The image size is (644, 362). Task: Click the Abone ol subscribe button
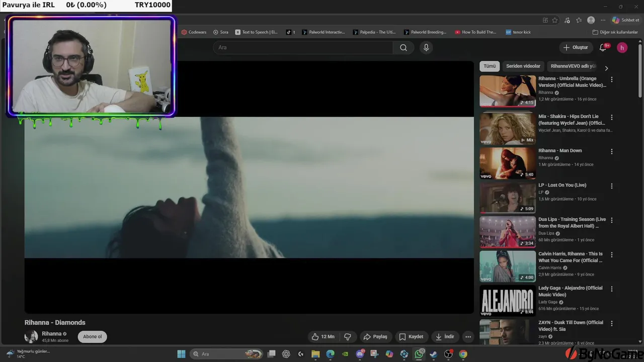pos(92,337)
